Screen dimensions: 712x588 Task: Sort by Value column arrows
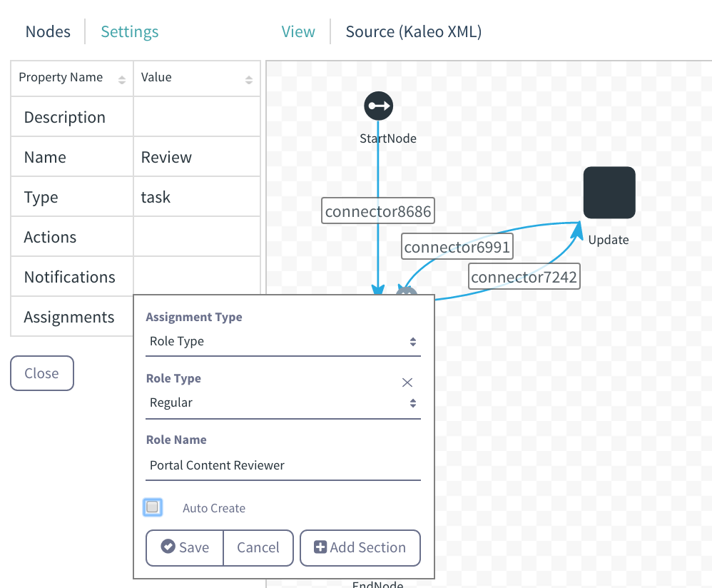click(x=249, y=80)
